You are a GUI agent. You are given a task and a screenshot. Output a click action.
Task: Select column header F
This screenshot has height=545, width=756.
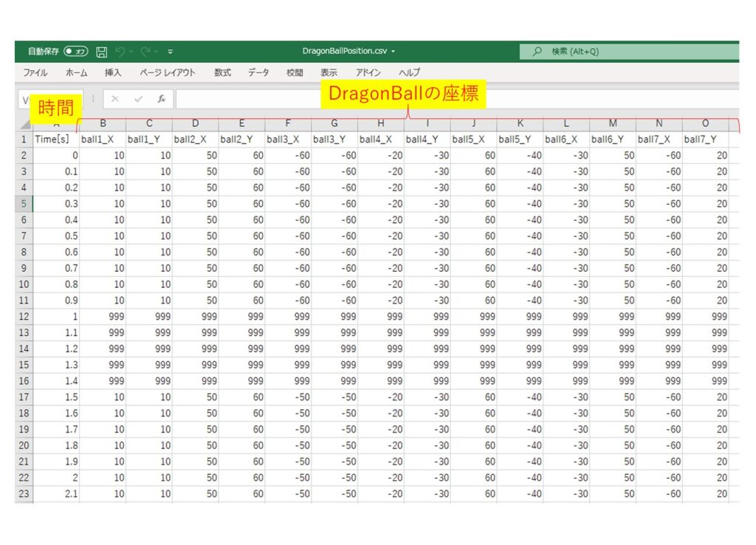tap(288, 124)
